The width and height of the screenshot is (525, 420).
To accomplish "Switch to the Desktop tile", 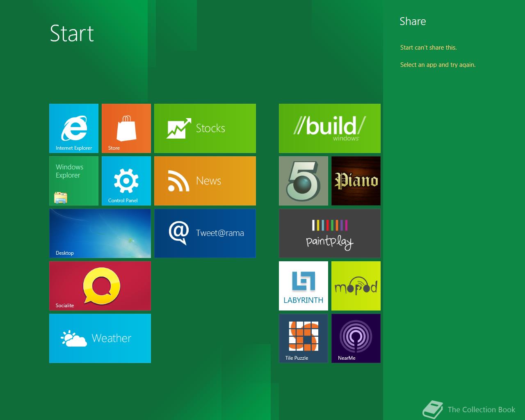I will [100, 233].
